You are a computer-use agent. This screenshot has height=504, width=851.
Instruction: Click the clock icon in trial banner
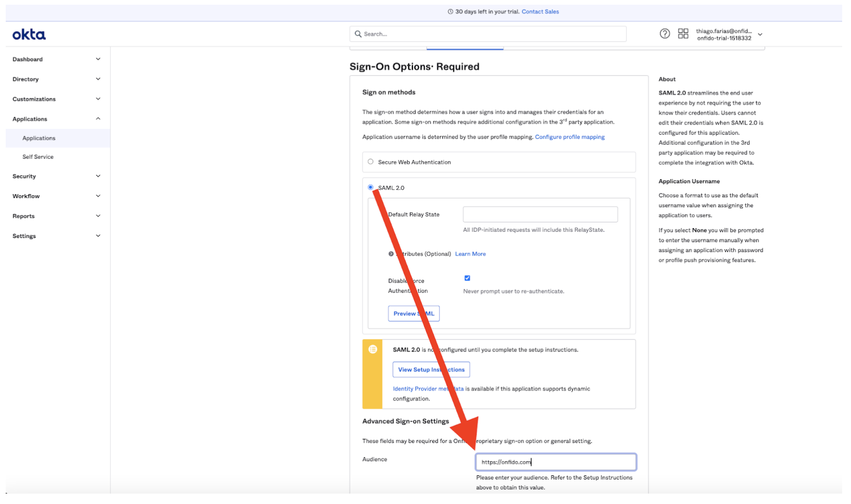pos(450,11)
